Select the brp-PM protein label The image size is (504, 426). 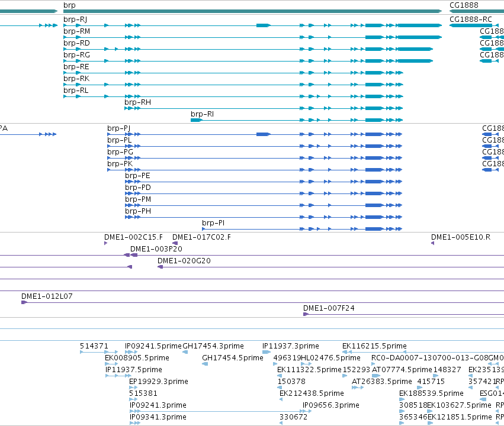138,199
